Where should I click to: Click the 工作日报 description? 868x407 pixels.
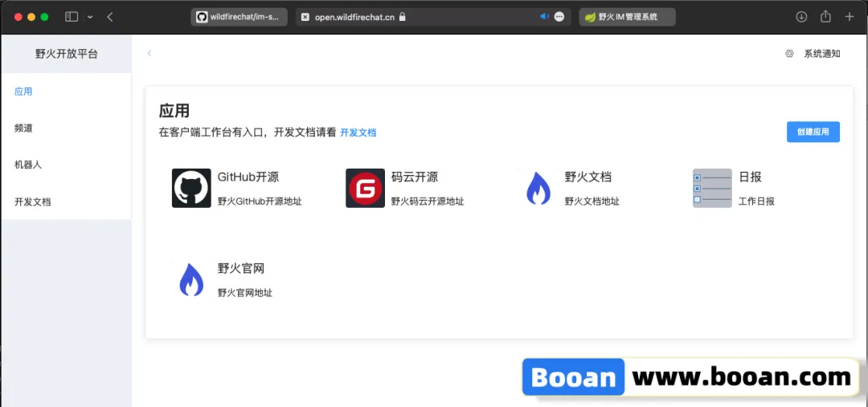(757, 201)
